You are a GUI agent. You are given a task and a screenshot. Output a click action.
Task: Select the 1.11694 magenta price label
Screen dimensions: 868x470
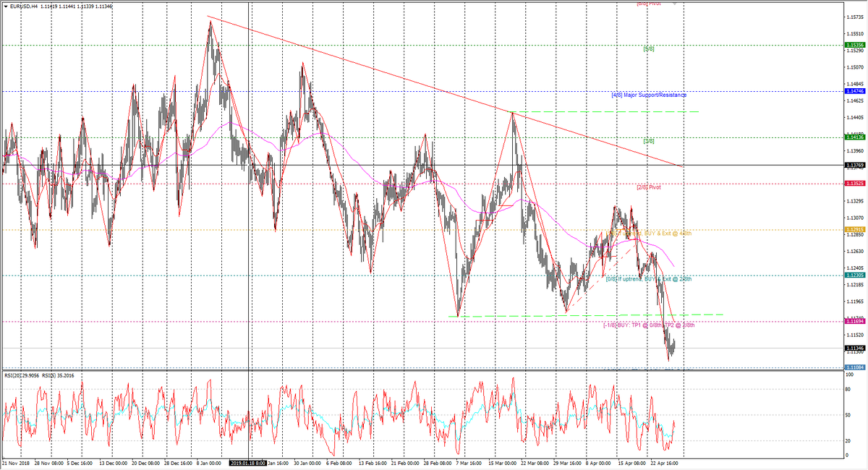click(x=854, y=321)
